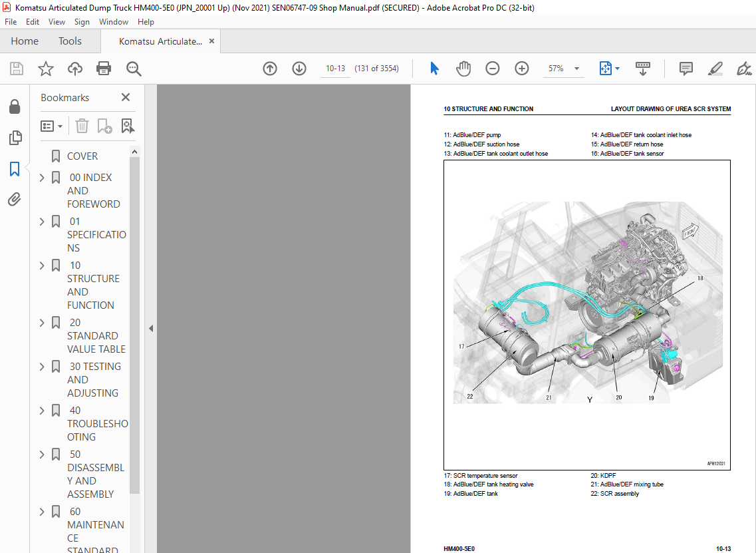The width and height of the screenshot is (756, 553).
Task: Toggle the Bookmarks panel icon
Action: 15,169
